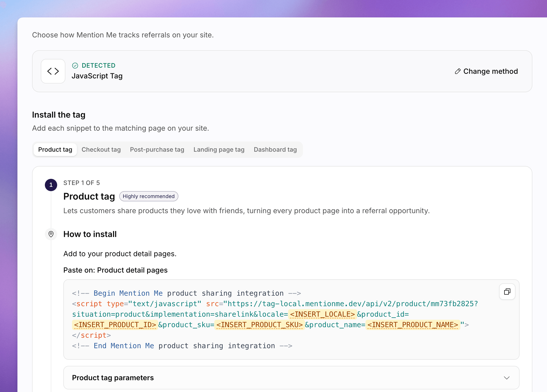The height and width of the screenshot is (392, 547).
Task: Click the <INSERT_LOCALE> placeholder in code
Action: [322, 314]
